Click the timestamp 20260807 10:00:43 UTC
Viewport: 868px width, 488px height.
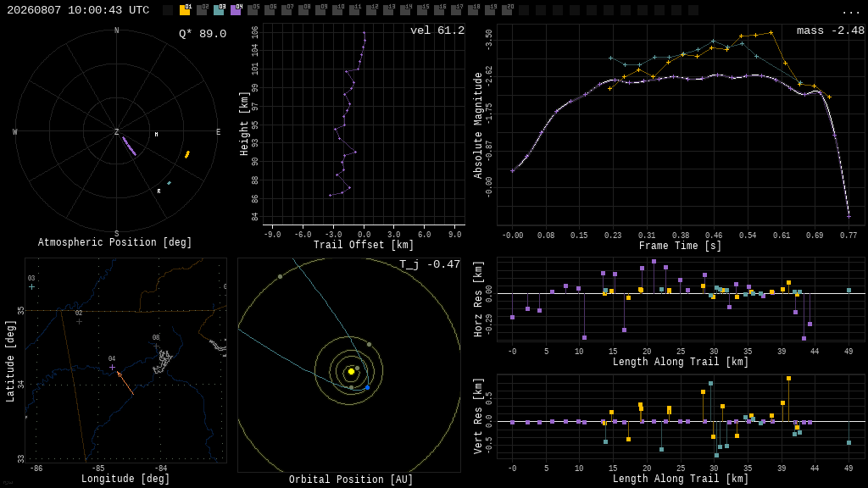[78, 10]
